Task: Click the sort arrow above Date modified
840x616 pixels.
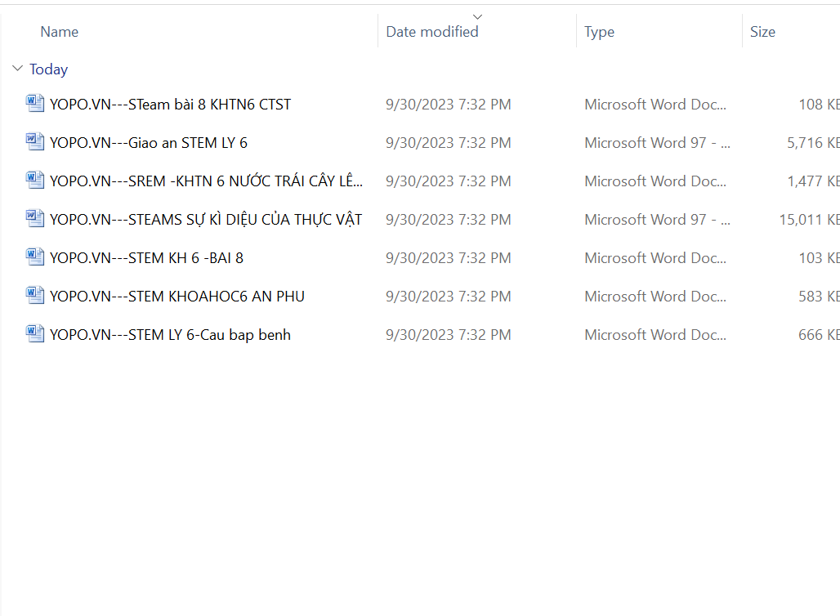Action: tap(478, 16)
